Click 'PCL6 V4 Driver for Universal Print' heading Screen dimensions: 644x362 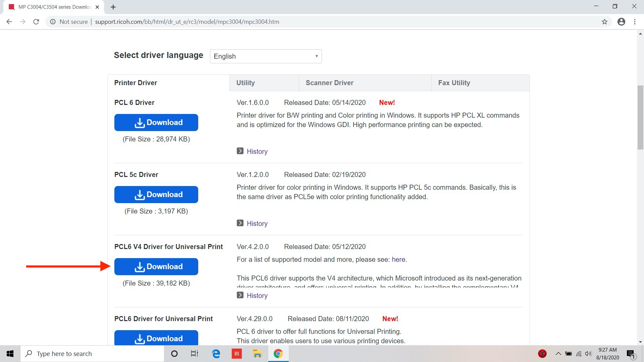coord(168,247)
